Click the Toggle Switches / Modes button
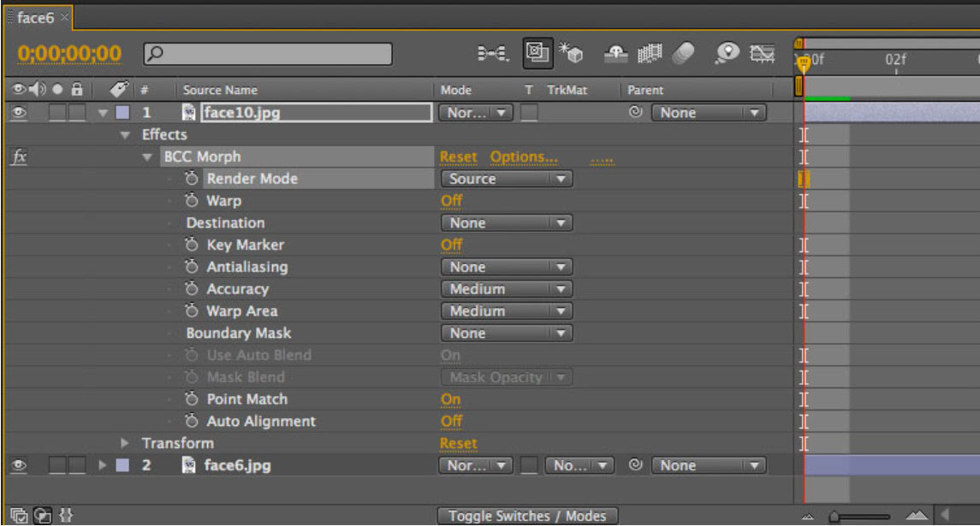 pos(527,516)
